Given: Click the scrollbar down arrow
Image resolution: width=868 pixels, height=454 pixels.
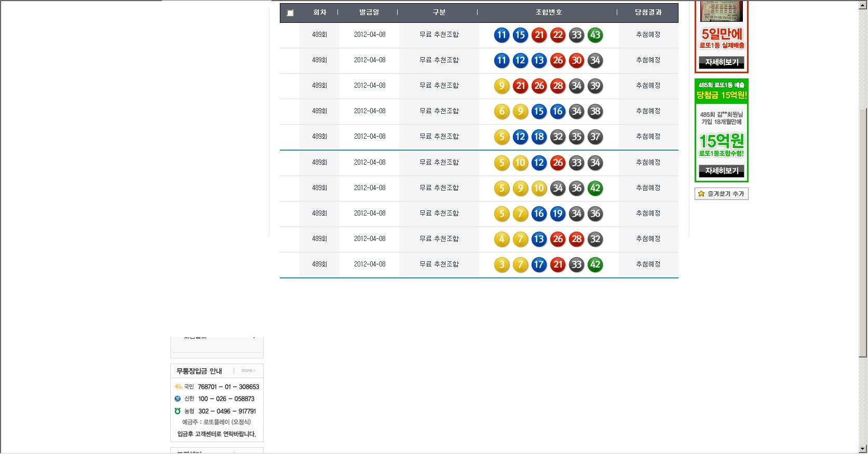Looking at the screenshot, I should (x=862, y=449).
